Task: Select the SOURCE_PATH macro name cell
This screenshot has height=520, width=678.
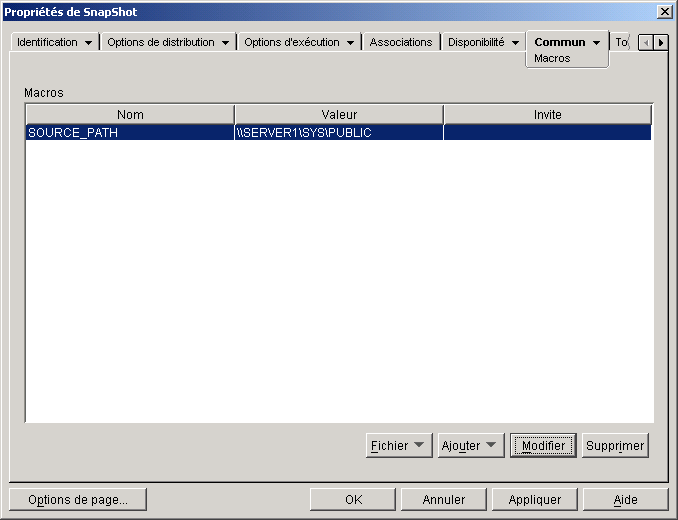Action: point(130,132)
